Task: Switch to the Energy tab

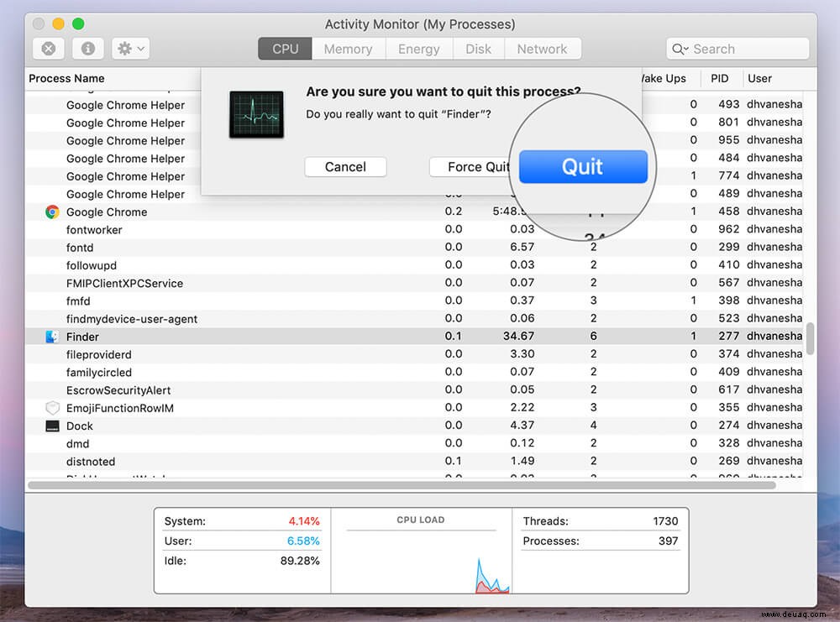Action: (419, 49)
